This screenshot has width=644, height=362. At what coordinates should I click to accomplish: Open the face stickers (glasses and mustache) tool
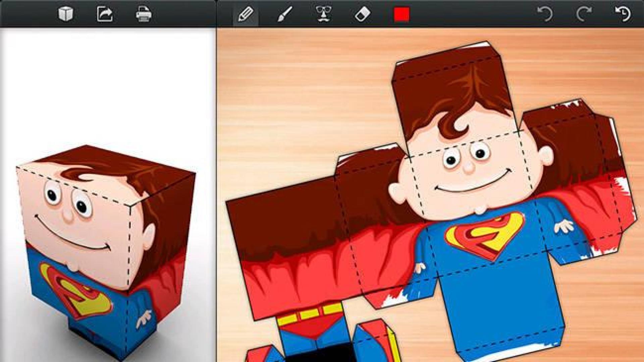click(324, 14)
